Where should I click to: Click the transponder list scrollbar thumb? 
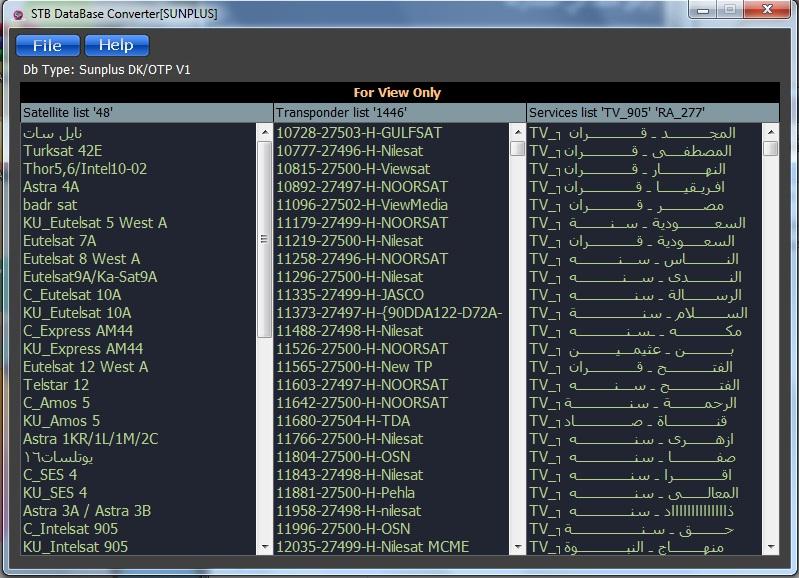[517, 148]
